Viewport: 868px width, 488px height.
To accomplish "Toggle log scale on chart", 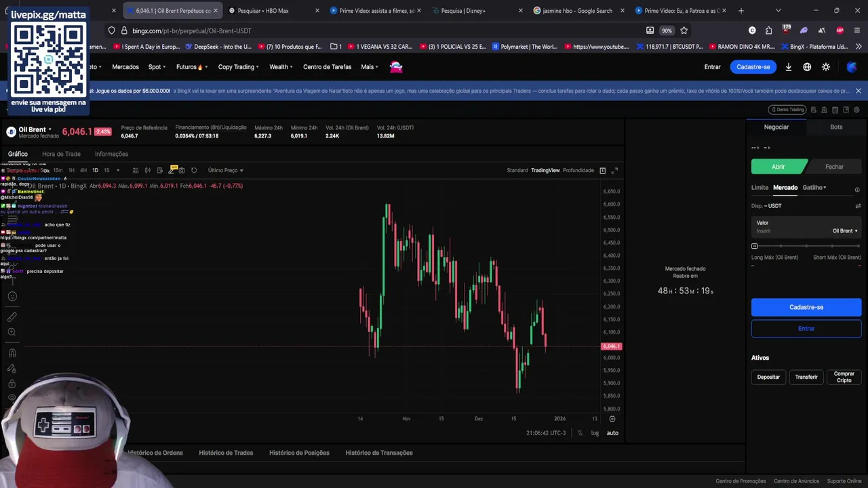I will [595, 433].
